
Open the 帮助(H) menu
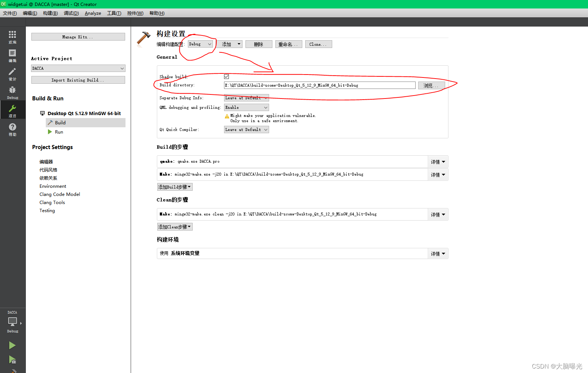[x=157, y=13]
